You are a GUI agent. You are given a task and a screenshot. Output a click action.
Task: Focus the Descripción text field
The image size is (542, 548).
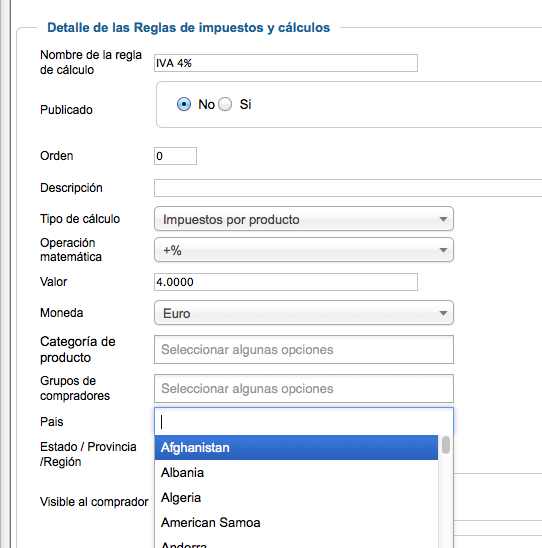coord(348,188)
